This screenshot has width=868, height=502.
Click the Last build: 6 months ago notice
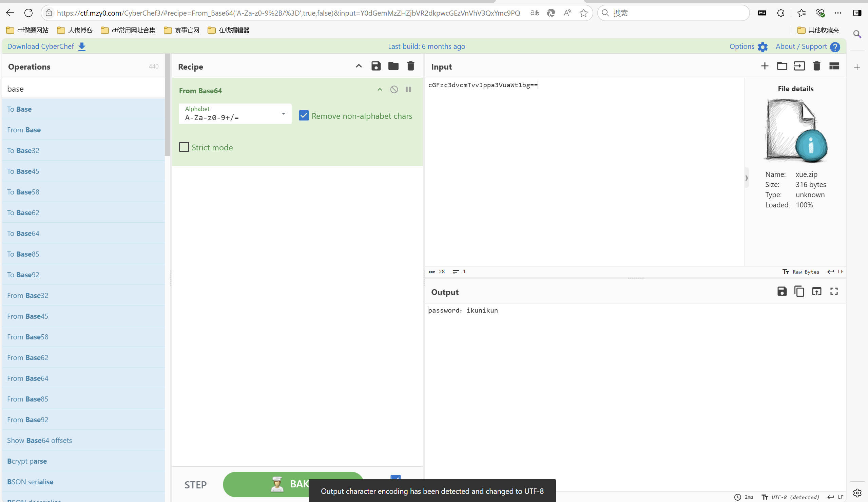[426, 46]
